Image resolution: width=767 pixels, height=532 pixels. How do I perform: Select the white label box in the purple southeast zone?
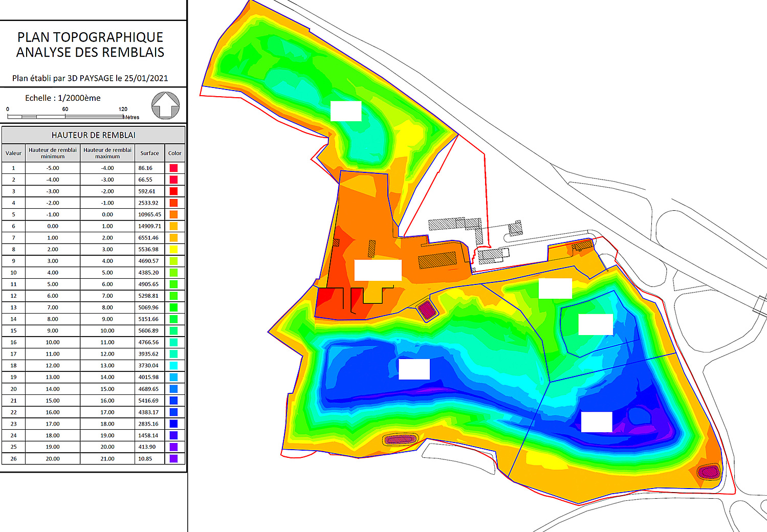pos(597,422)
